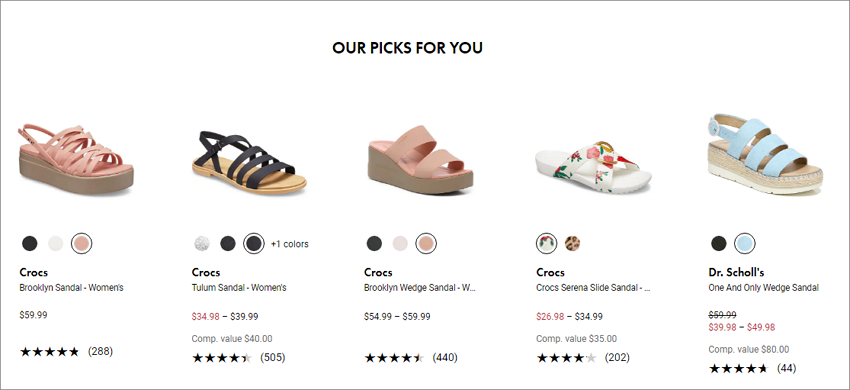Pick leopard print swatch for Serena Slide
850x390 pixels.
(572, 244)
